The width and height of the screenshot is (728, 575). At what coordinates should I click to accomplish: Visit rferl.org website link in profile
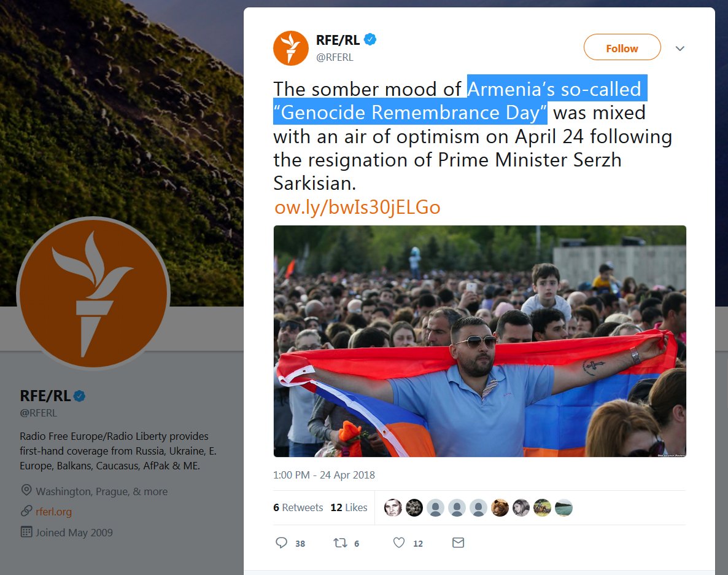[54, 512]
